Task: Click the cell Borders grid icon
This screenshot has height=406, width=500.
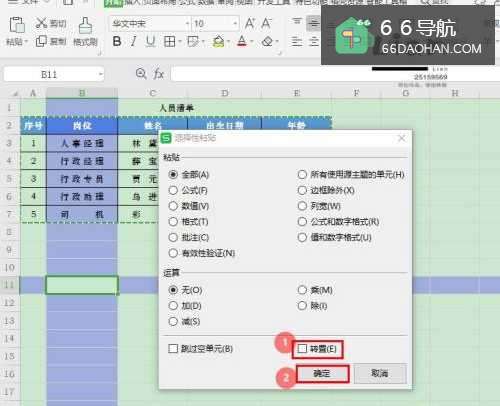Action: [x=169, y=42]
